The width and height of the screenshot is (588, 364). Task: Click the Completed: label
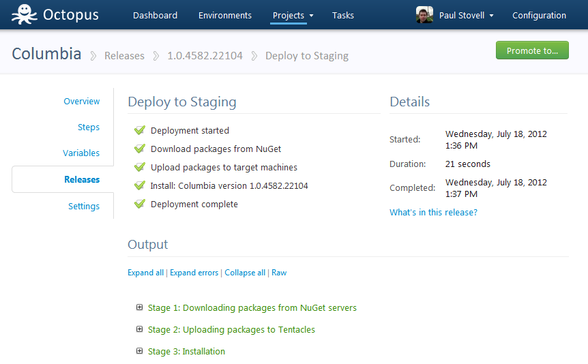[412, 188]
